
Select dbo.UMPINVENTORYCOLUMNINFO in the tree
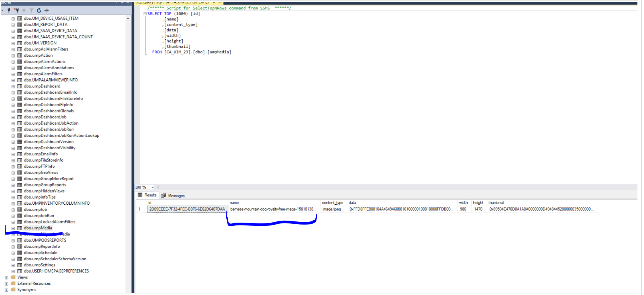tap(57, 203)
